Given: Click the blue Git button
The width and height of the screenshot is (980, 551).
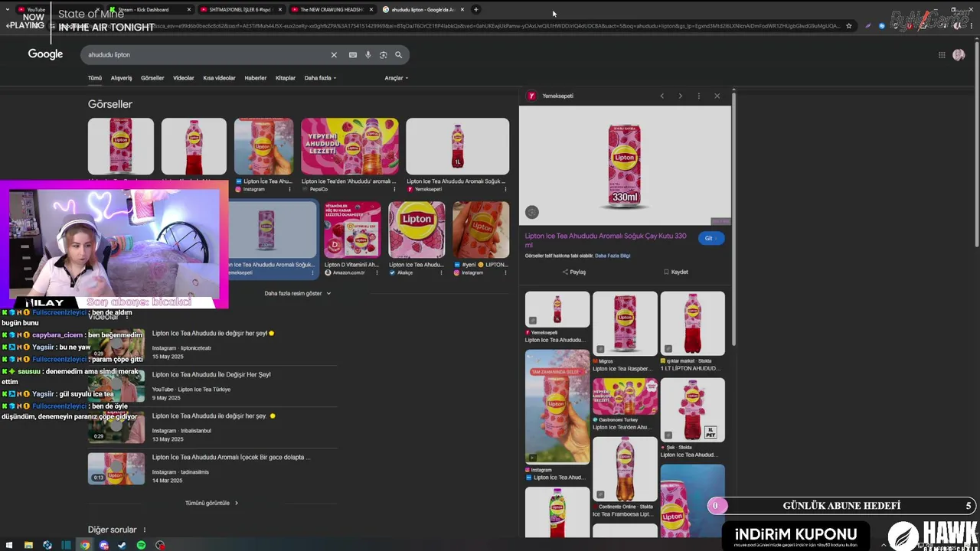Looking at the screenshot, I should click(x=710, y=238).
